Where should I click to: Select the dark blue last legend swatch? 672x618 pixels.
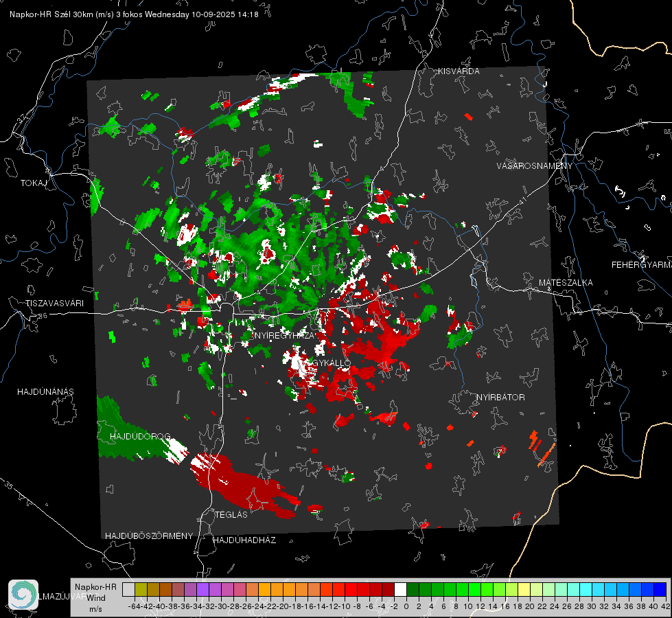(x=660, y=589)
